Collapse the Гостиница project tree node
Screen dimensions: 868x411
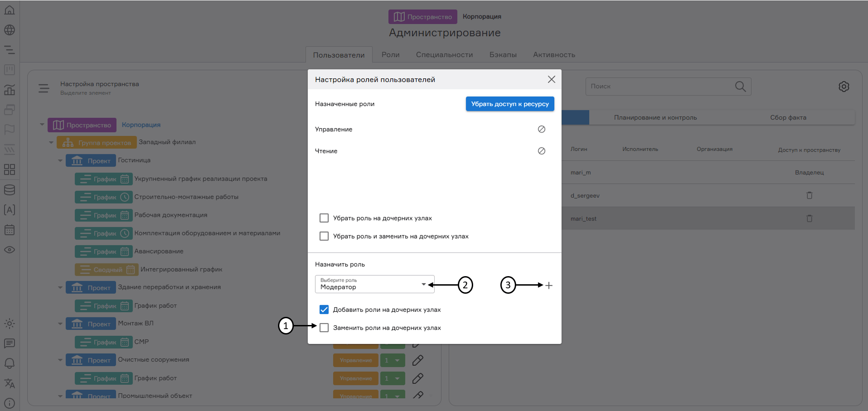[60, 160]
